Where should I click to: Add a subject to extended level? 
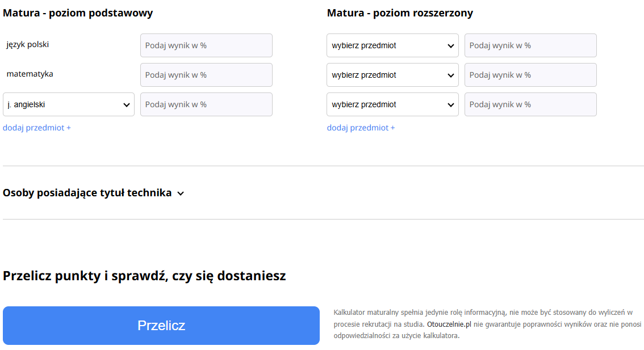(x=361, y=128)
